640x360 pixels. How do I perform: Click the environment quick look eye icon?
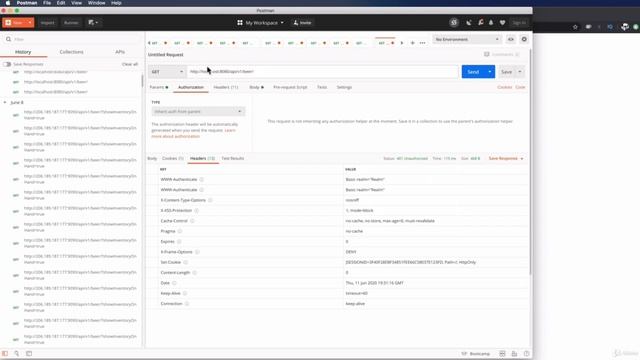[511, 39]
